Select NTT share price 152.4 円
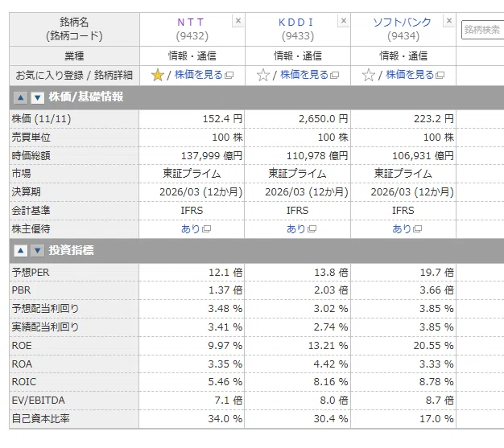Viewport: 504px width, 448px height. point(222,119)
